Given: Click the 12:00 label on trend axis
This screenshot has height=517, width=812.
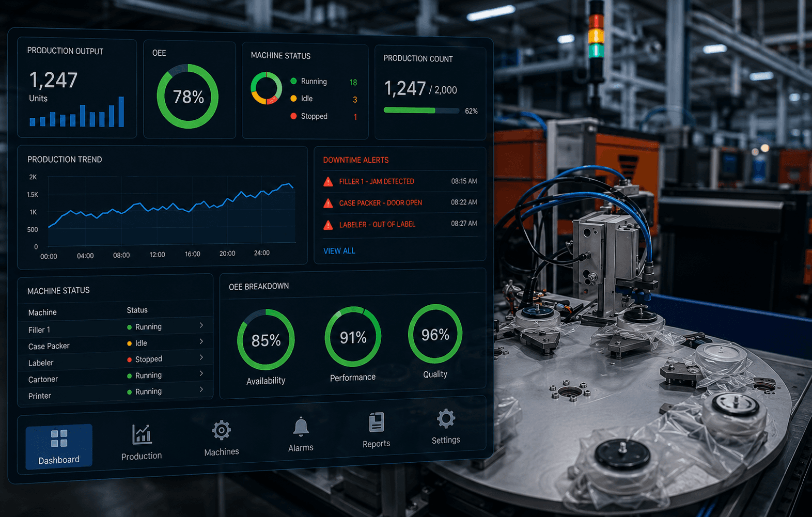Looking at the screenshot, I should pos(157,255).
